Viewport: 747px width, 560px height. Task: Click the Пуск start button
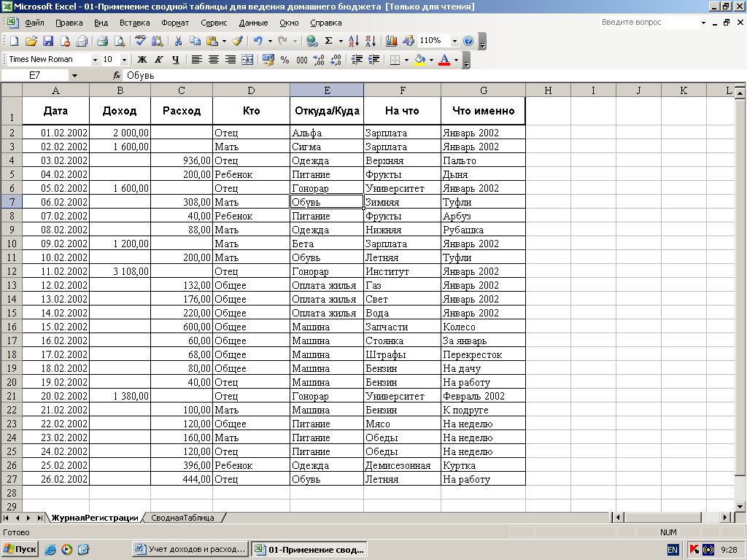20,549
